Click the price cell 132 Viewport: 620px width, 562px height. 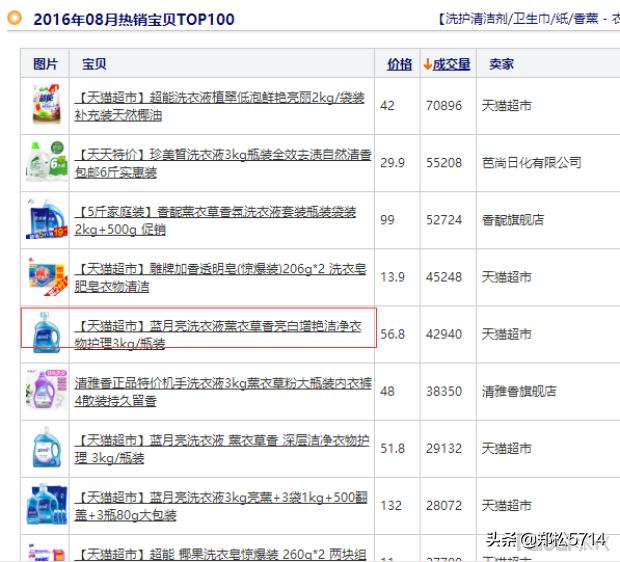point(390,505)
